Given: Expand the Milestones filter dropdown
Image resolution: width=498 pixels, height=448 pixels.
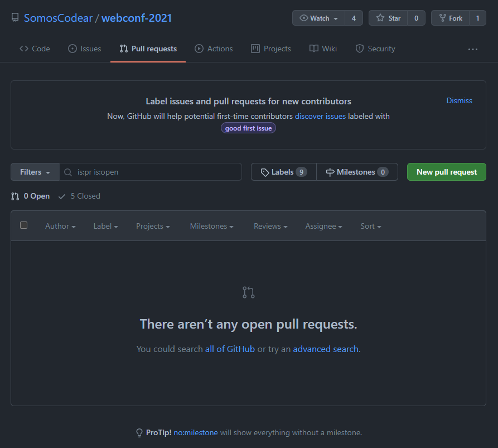Looking at the screenshot, I should point(212,226).
